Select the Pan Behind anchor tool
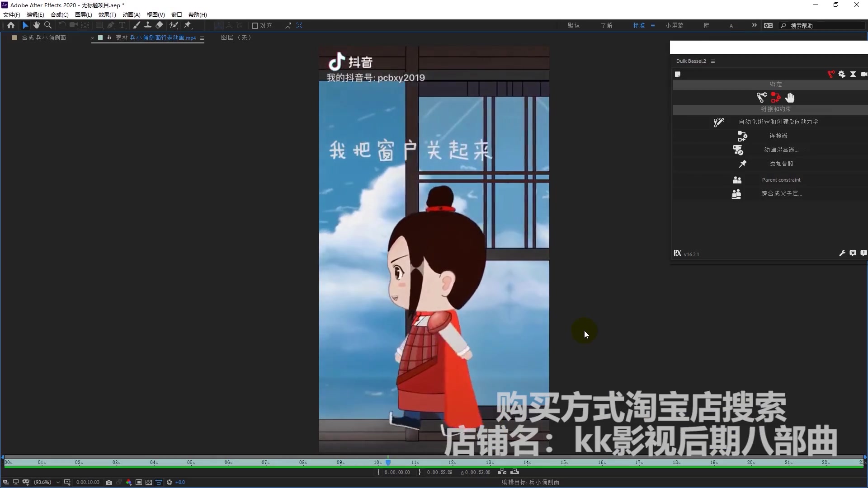The height and width of the screenshot is (488, 868). [x=85, y=25]
